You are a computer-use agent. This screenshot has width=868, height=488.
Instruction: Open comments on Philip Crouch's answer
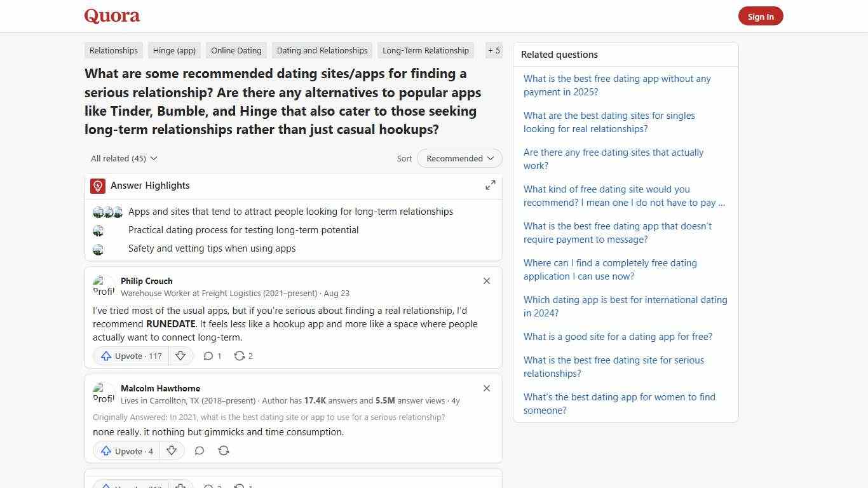(212, 356)
